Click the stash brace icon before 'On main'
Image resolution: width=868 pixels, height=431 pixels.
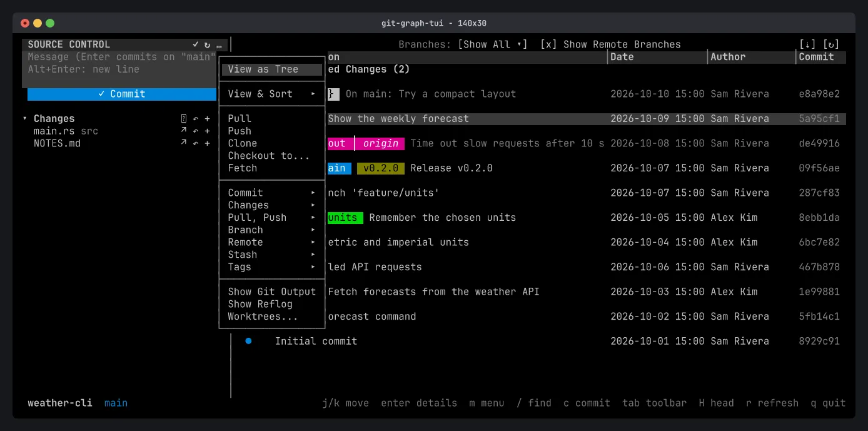click(333, 94)
